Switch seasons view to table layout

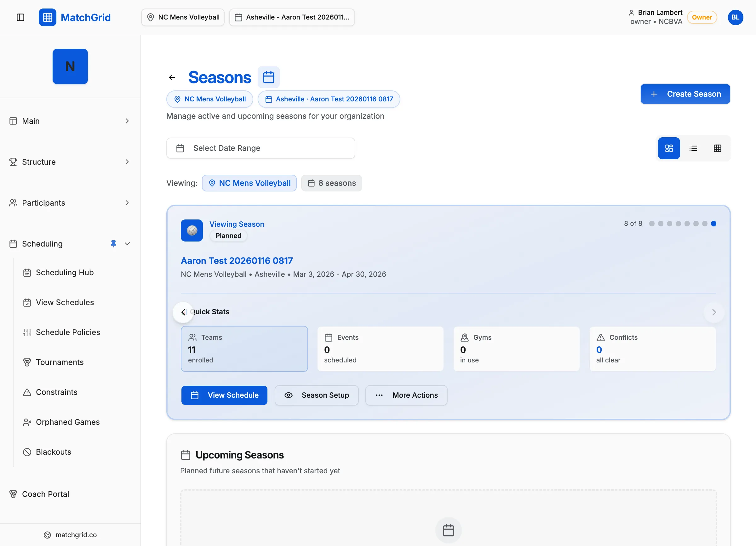click(718, 148)
